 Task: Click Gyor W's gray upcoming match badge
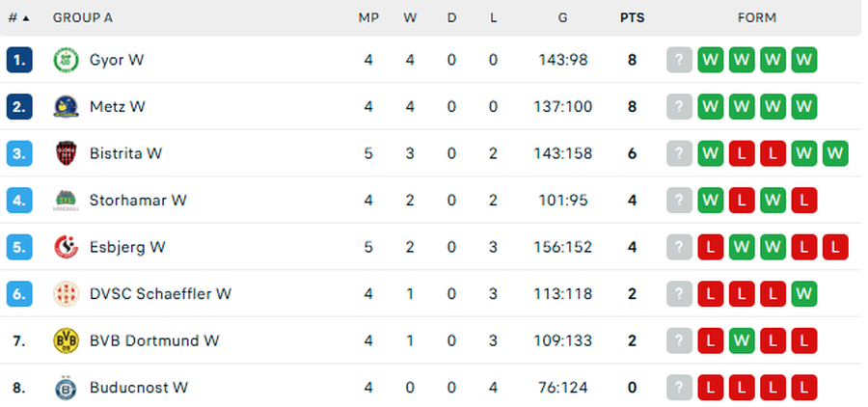[x=679, y=60]
